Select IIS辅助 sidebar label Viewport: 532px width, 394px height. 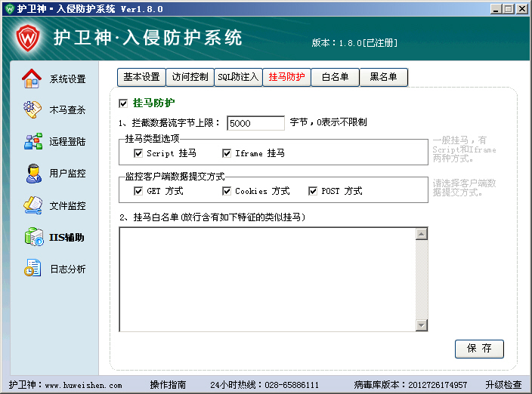coord(66,238)
